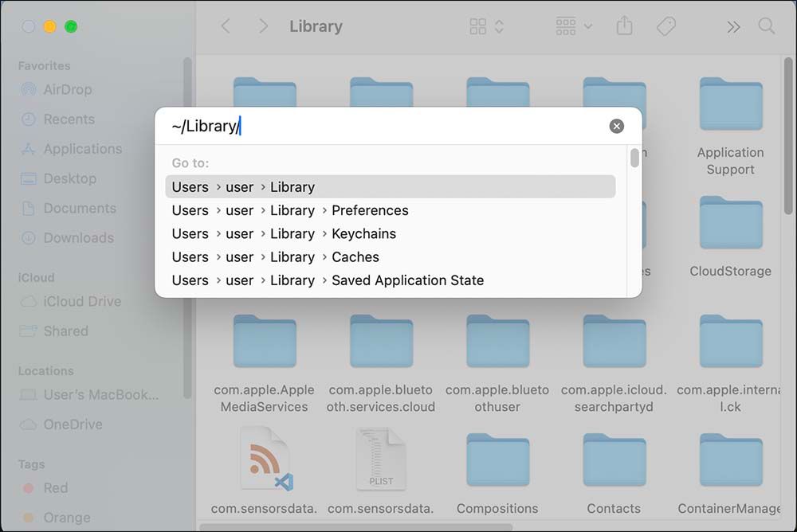This screenshot has width=797, height=532.
Task: Click the yellow minimize window button
Action: [x=49, y=26]
